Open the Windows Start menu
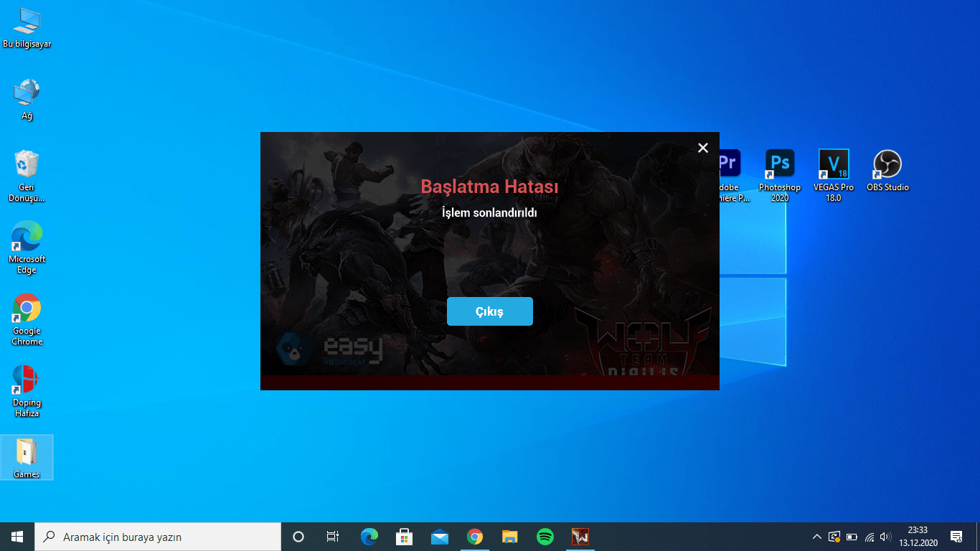This screenshot has height=551, width=980. click(x=17, y=537)
